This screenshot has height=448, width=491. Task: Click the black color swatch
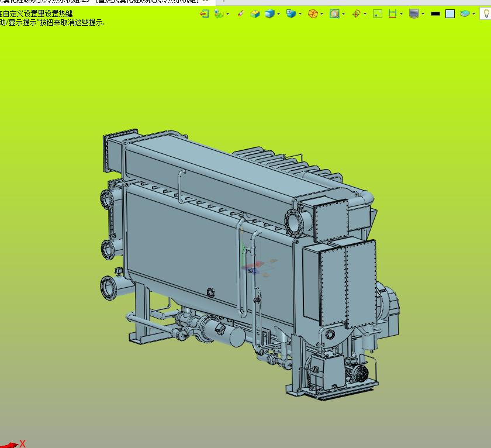click(435, 13)
